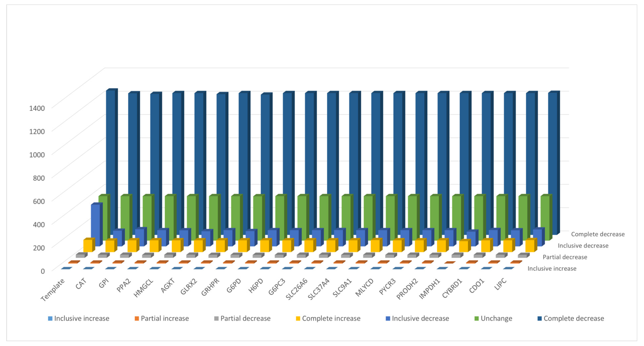Screen dimensions: 644x346
Task: Click the Partial decrease depth axis label
Action: pos(565,257)
